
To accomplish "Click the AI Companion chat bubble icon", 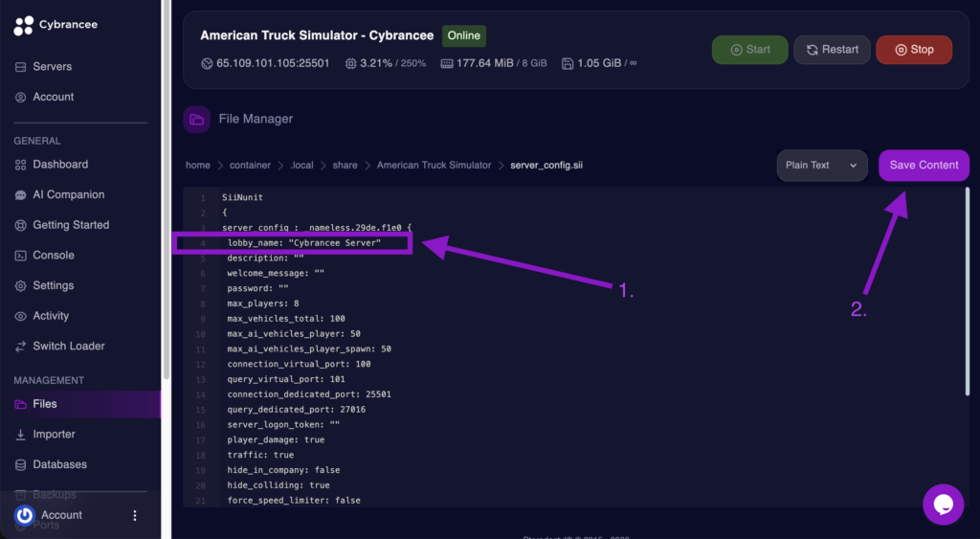I will pos(21,195).
